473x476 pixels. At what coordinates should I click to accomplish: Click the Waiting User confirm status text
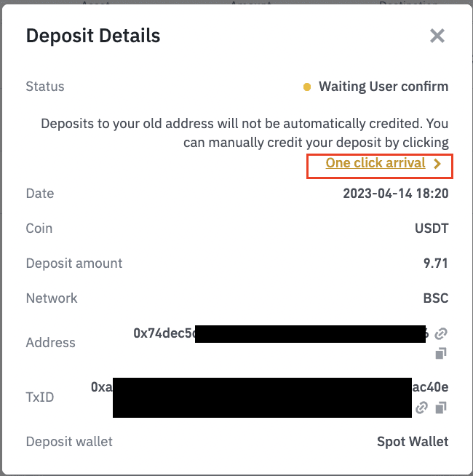click(x=383, y=87)
